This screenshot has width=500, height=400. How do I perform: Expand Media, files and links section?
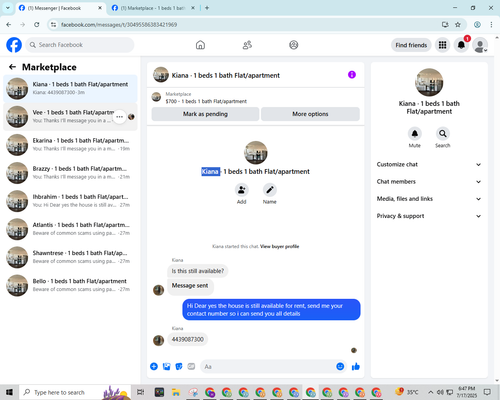click(x=429, y=199)
